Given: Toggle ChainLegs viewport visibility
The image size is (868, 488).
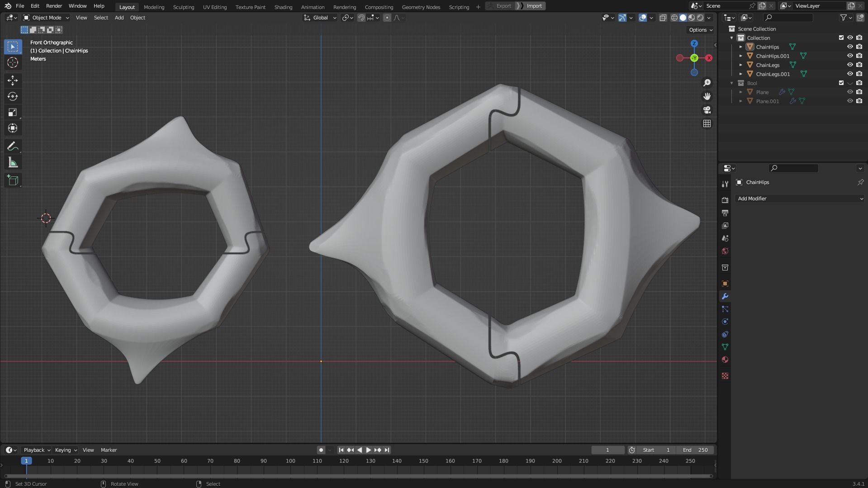Looking at the screenshot, I should coord(850,65).
